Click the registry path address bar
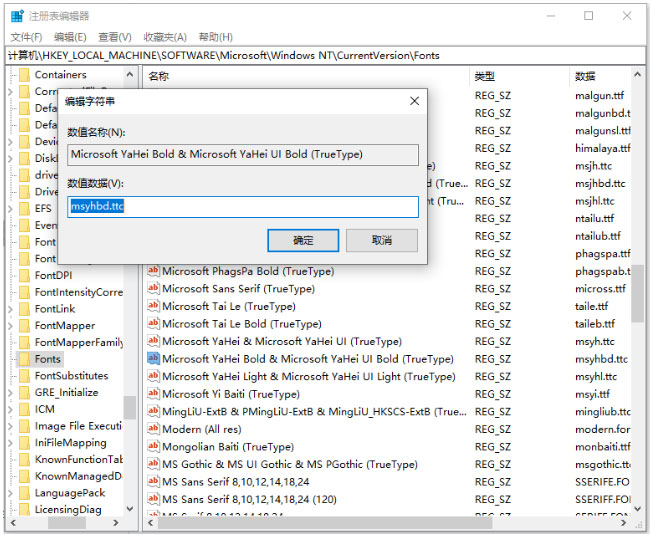Screen dimensions: 650x535 325,56
